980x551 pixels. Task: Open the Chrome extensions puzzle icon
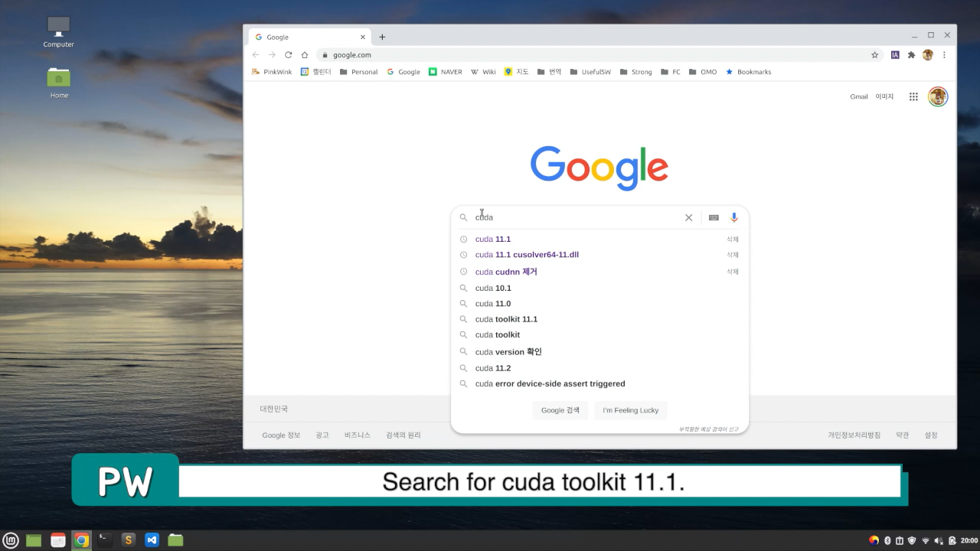click(x=911, y=55)
